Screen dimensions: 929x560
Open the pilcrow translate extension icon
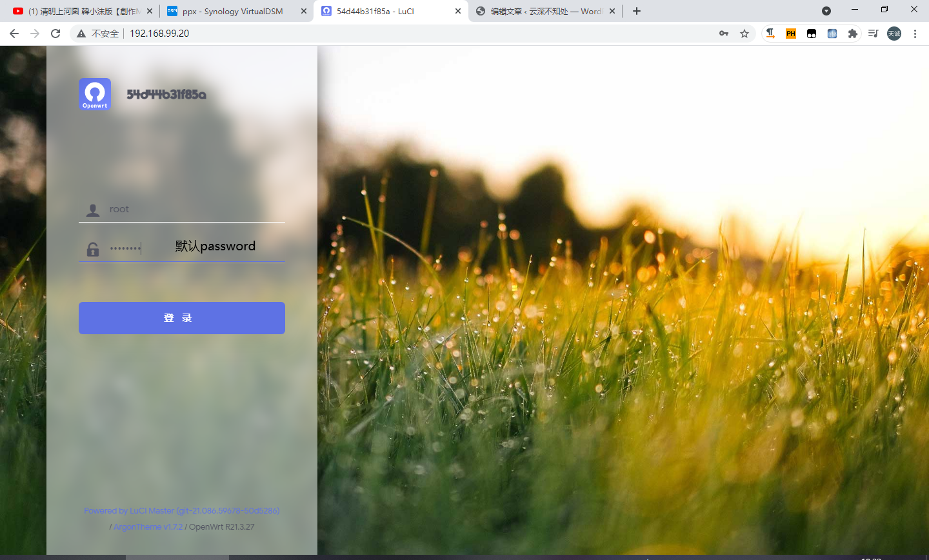pos(770,33)
